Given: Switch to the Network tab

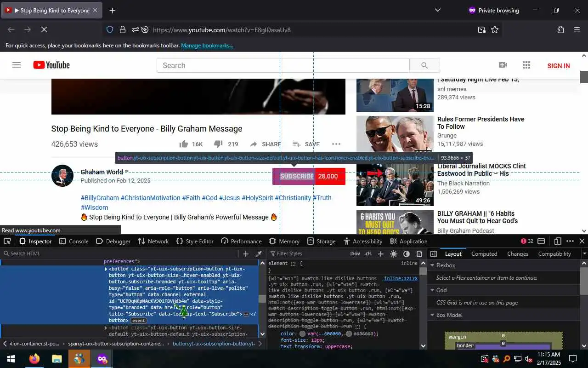Looking at the screenshot, I should [x=153, y=241].
